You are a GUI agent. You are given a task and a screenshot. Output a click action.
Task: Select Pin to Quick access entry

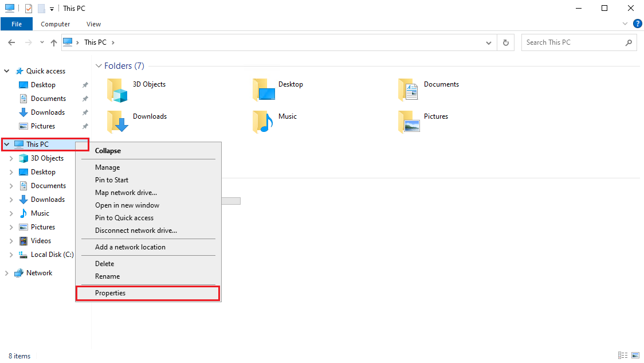coord(148,218)
